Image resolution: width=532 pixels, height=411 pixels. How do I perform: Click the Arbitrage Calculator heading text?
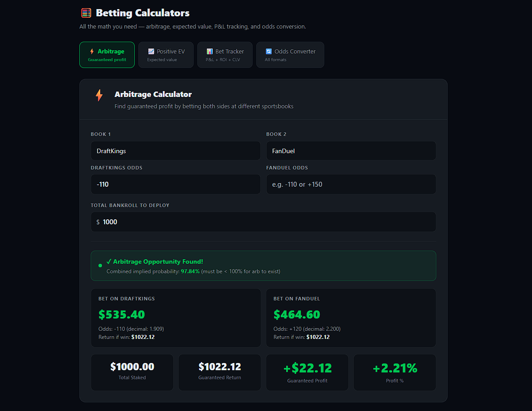[153, 94]
